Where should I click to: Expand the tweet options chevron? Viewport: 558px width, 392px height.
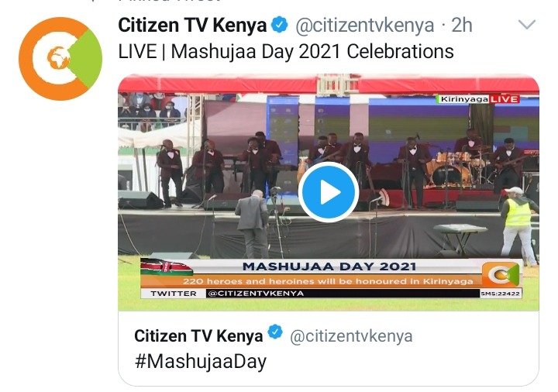pyautogui.click(x=527, y=25)
